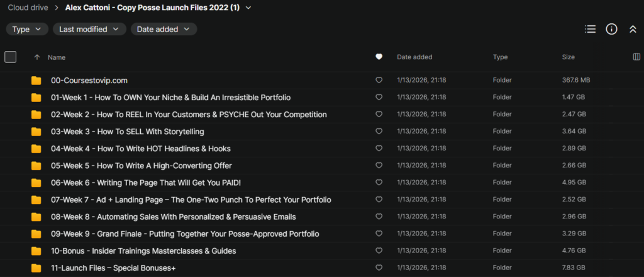
Task: Sort by the Size column header
Action: 568,57
